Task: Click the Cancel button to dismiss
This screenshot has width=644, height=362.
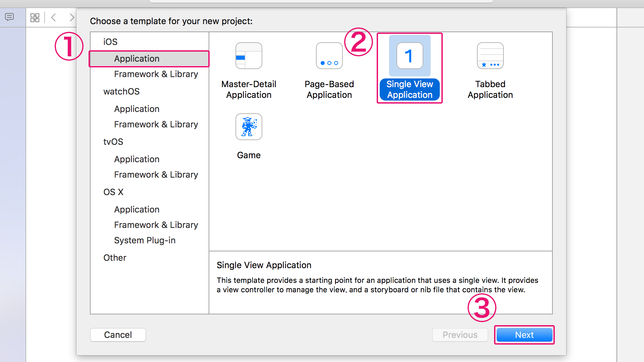Action: coord(118,335)
